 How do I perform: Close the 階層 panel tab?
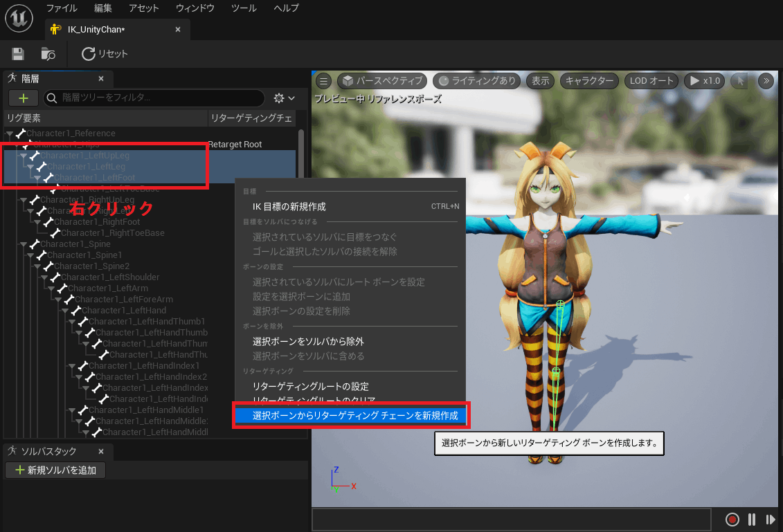click(x=101, y=78)
